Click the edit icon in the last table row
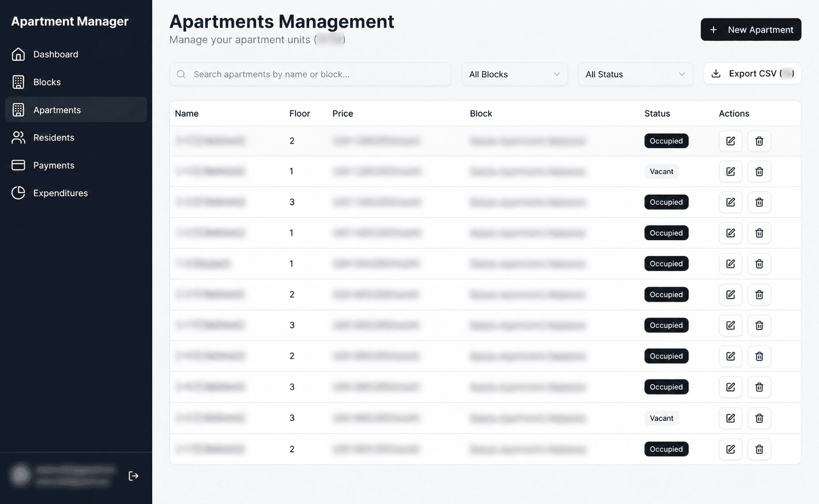Screen dimensions: 819x504 (730, 449)
